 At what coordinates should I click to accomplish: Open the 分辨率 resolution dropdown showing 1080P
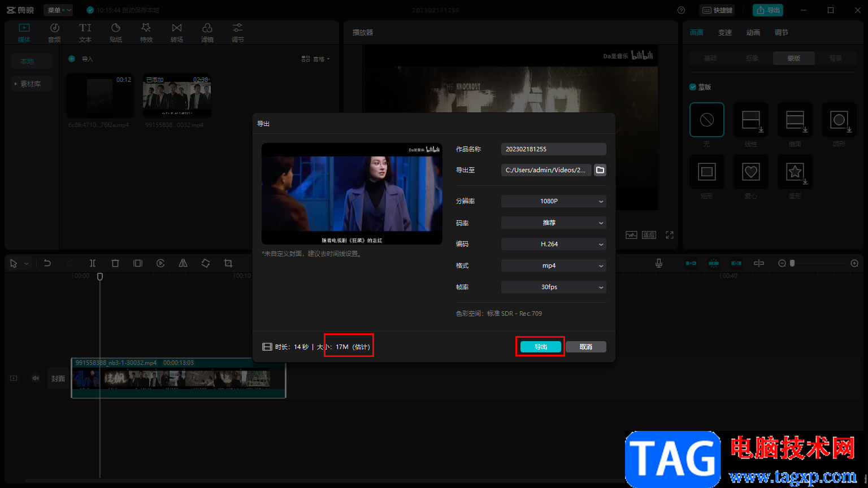pos(554,201)
